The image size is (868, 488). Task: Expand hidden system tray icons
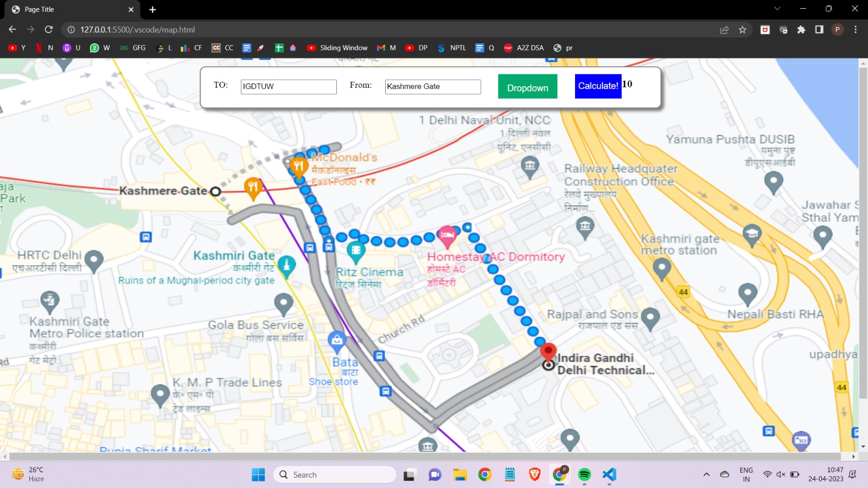point(706,474)
